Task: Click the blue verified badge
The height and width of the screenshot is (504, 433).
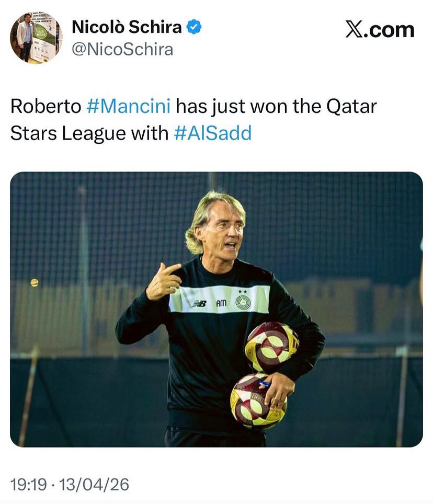Action: point(195,27)
